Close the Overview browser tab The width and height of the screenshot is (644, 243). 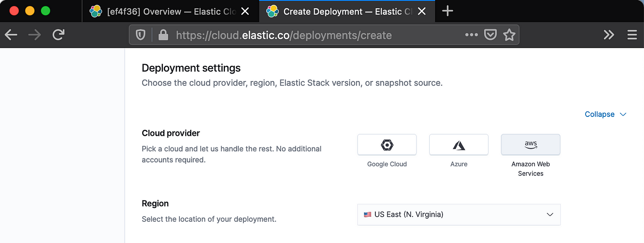pos(245,11)
